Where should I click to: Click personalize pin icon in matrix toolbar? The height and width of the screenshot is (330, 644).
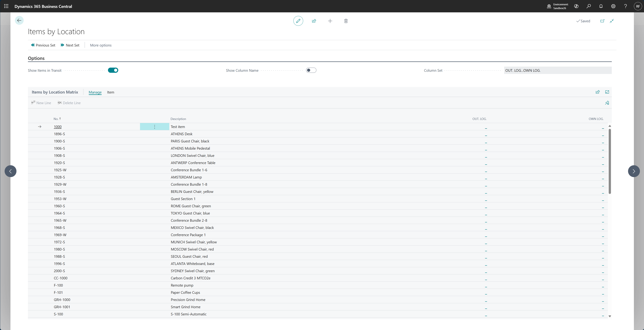607,103
